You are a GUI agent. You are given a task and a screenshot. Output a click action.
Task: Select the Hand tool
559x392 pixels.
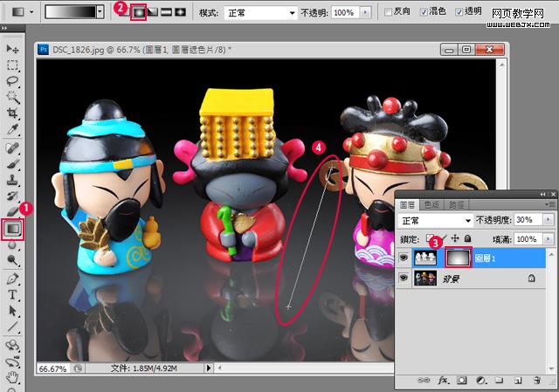tap(12, 376)
